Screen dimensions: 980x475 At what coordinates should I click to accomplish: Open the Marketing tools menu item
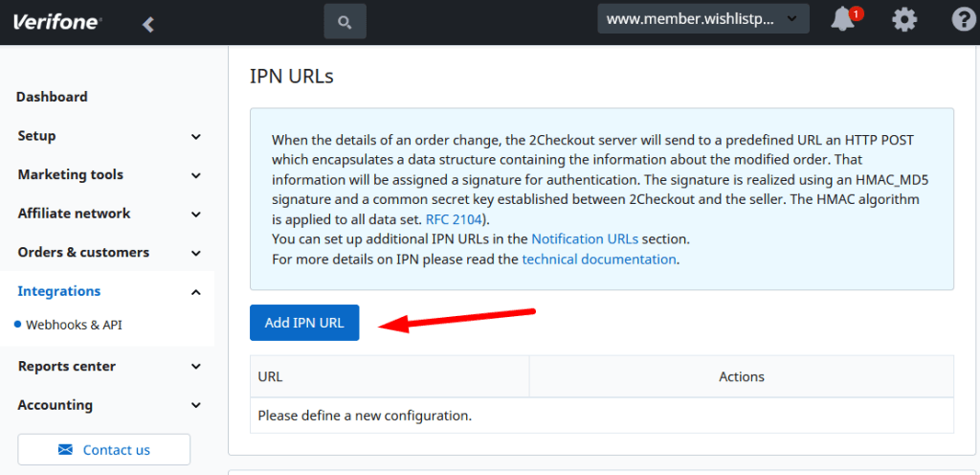click(x=71, y=174)
